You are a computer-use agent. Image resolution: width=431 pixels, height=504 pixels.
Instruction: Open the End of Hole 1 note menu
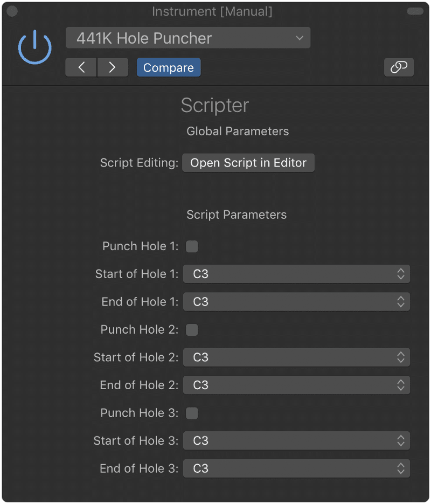[296, 301]
